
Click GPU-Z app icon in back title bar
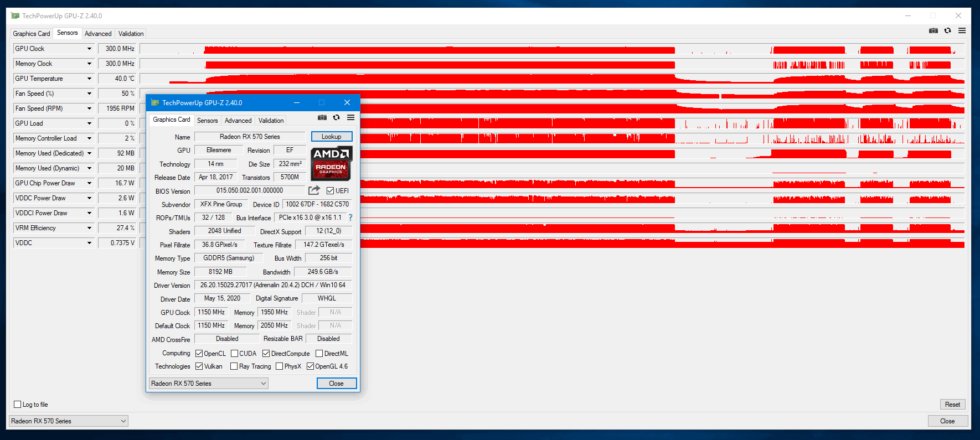(x=15, y=15)
